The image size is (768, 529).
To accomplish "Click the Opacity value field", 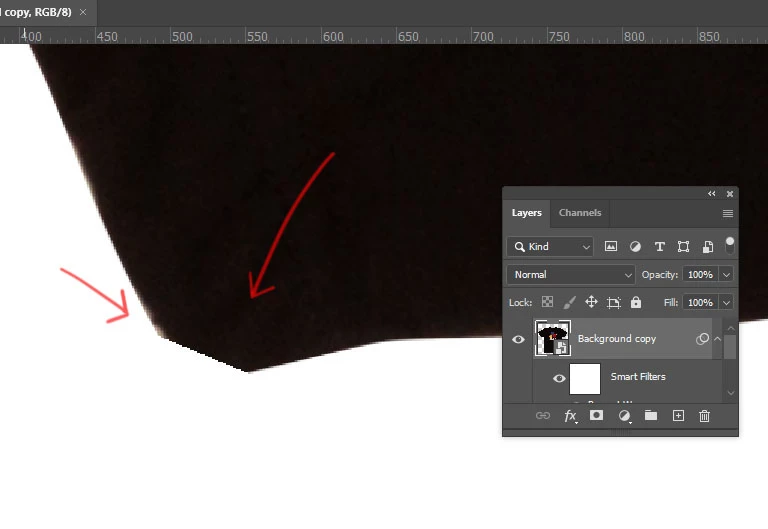I will coord(700,275).
